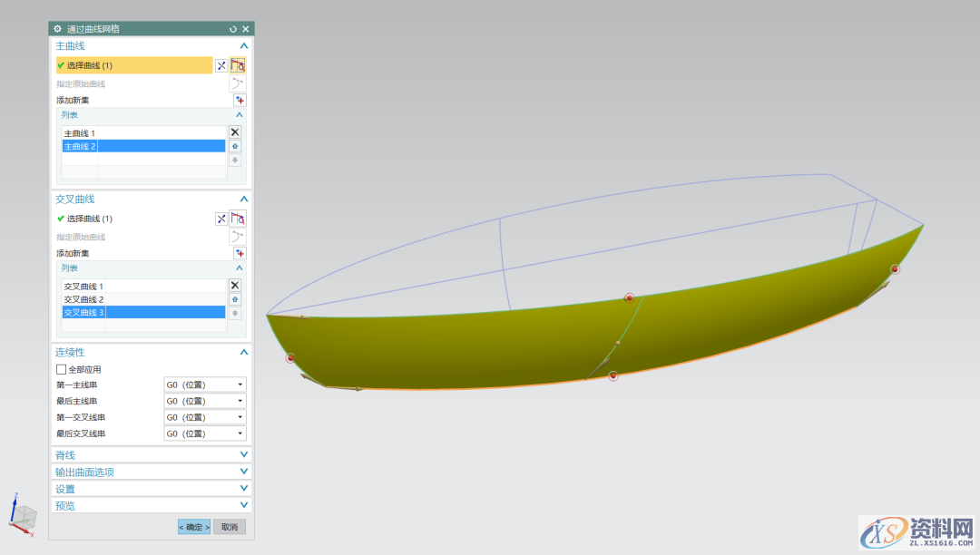
Task: Remove selected entry from 主曲线 list
Action: 235,131
